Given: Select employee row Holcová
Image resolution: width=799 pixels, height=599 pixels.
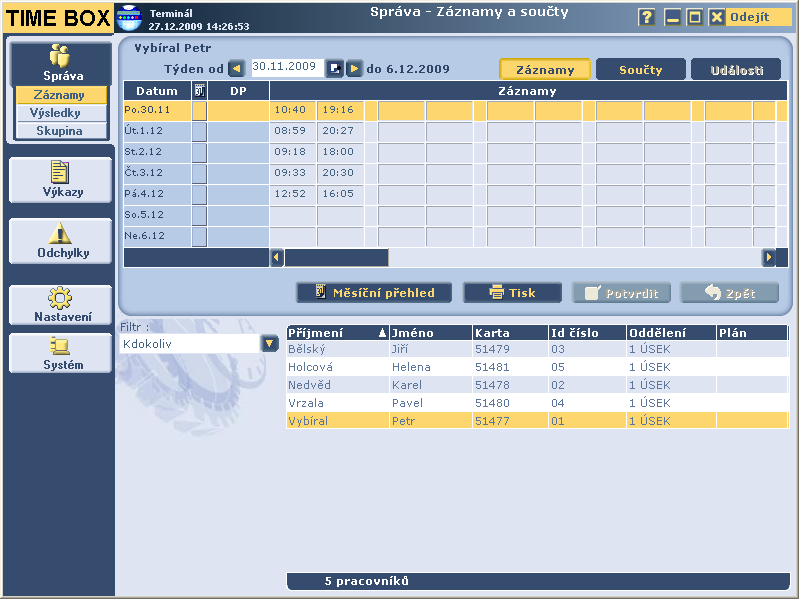Looking at the screenshot, I should pyautogui.click(x=538, y=367).
